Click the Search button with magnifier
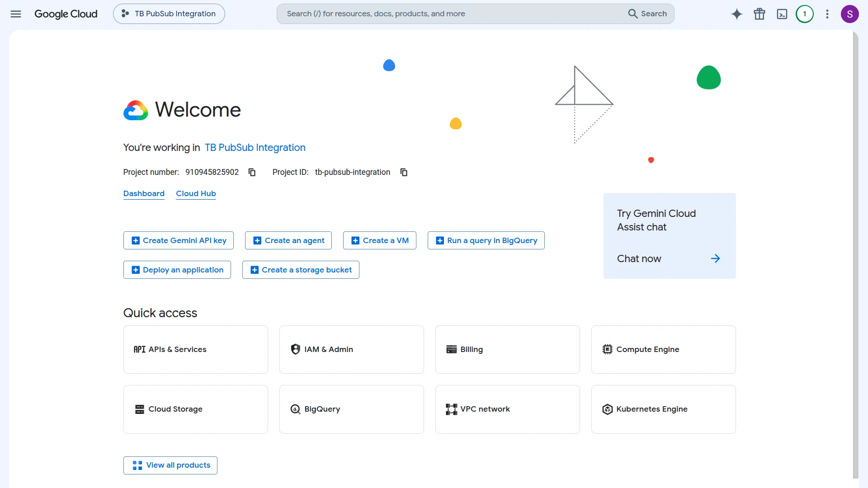Viewport: 868px width, 488px height. [x=647, y=14]
